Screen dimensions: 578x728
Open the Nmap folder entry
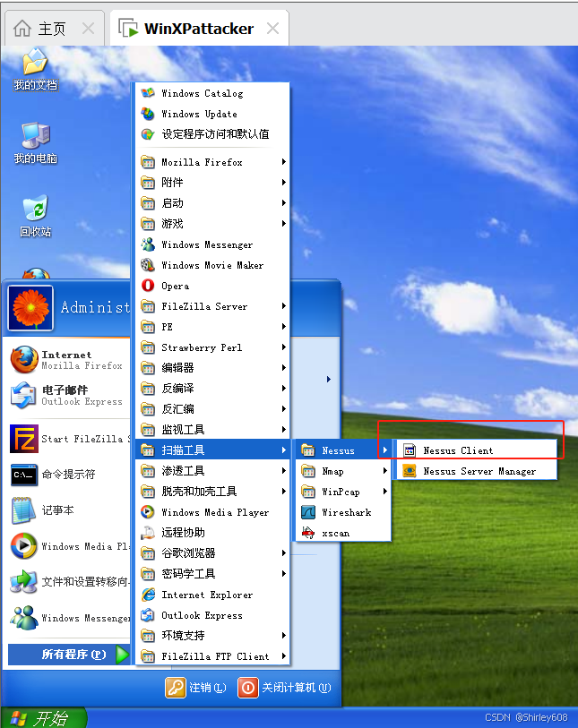click(343, 471)
